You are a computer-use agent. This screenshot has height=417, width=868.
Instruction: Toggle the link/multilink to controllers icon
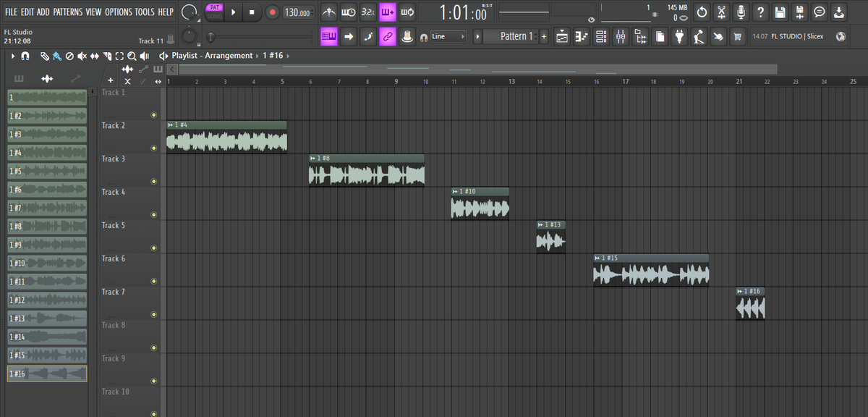click(x=388, y=36)
